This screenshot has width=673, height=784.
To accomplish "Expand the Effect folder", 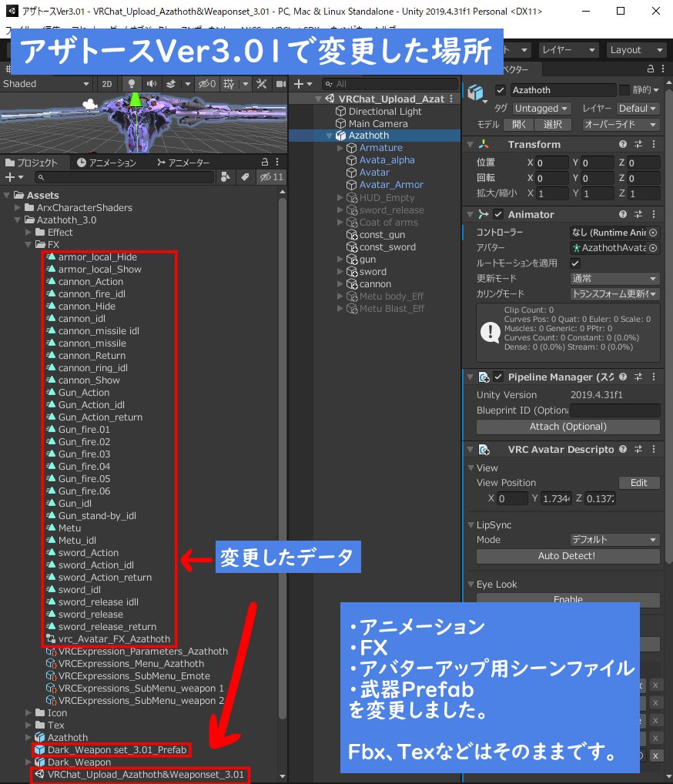I will pos(28,233).
